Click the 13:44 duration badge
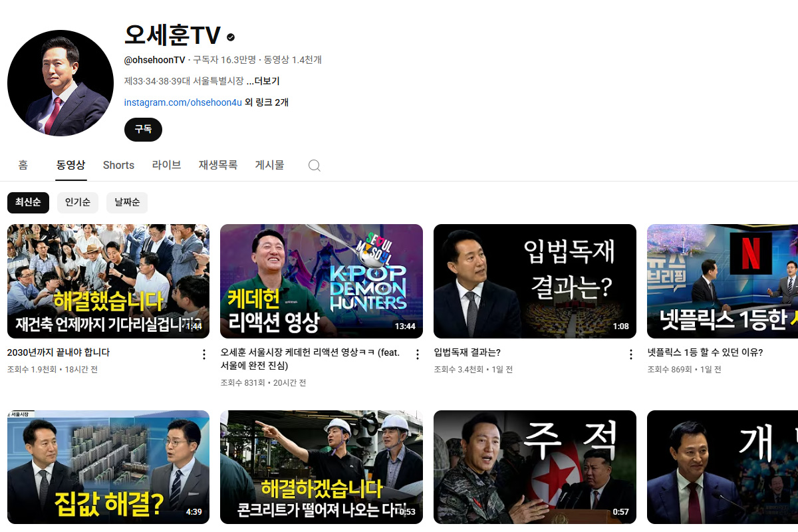 (405, 327)
